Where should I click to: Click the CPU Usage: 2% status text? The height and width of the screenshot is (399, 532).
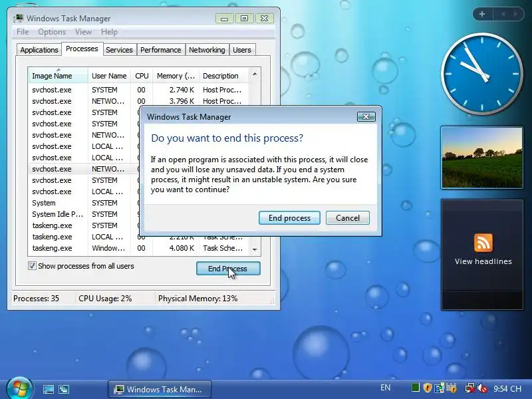tap(105, 299)
